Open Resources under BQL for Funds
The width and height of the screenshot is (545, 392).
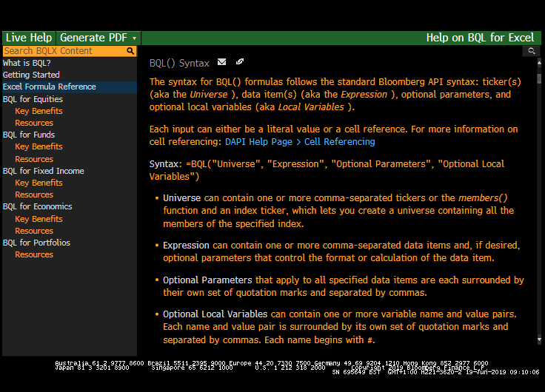34,159
